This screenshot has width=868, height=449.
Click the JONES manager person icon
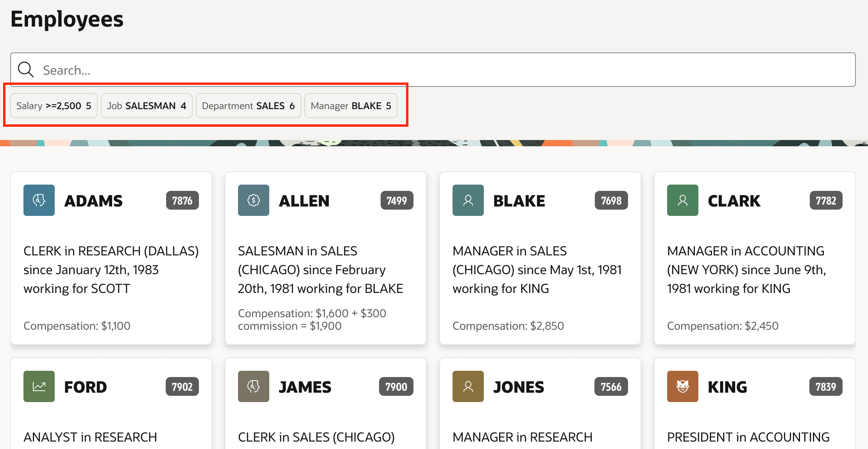point(468,386)
